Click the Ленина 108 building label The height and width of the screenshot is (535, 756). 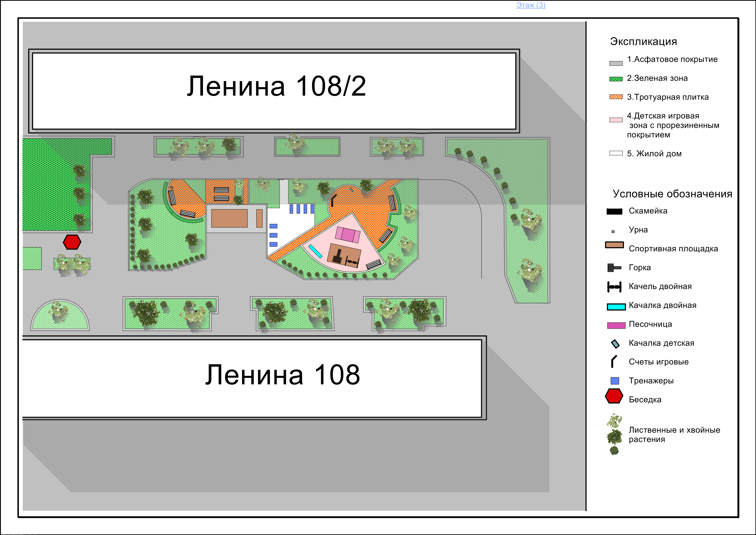(283, 375)
